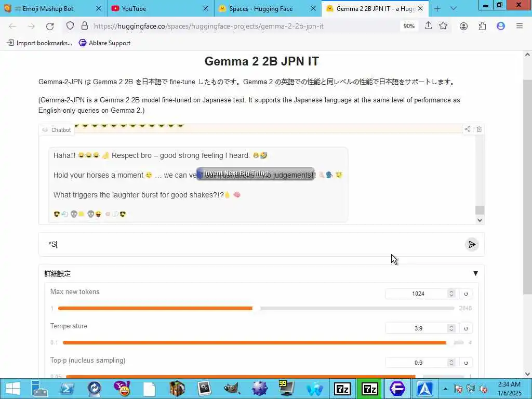Open the shield tracking protection icon
The height and width of the screenshot is (399, 532).
point(70,26)
